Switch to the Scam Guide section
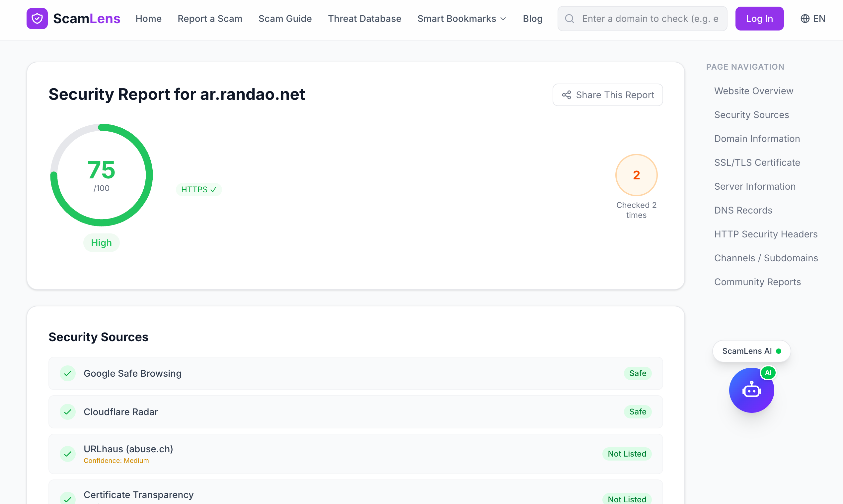Viewport: 843px width, 504px height. point(285,18)
